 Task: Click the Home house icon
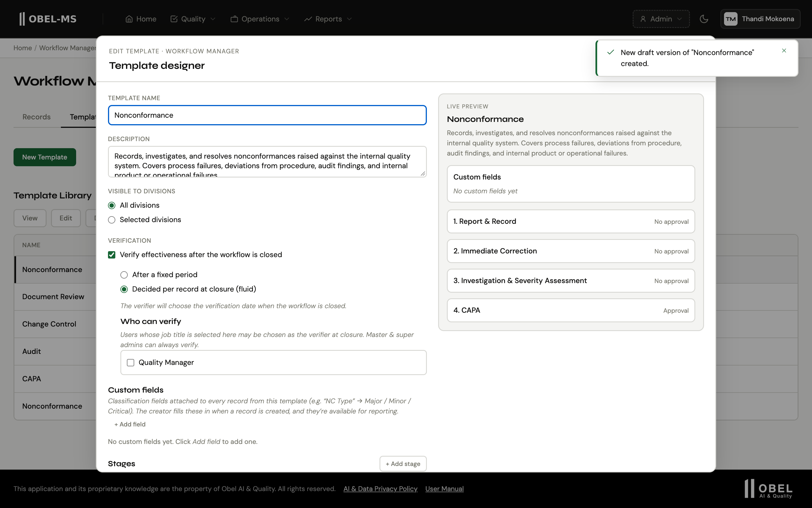[x=129, y=19]
